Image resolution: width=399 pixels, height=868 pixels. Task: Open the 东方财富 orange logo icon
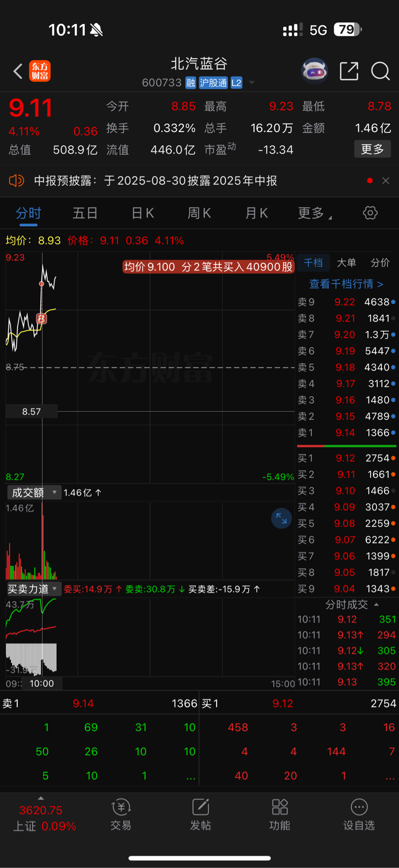point(40,71)
